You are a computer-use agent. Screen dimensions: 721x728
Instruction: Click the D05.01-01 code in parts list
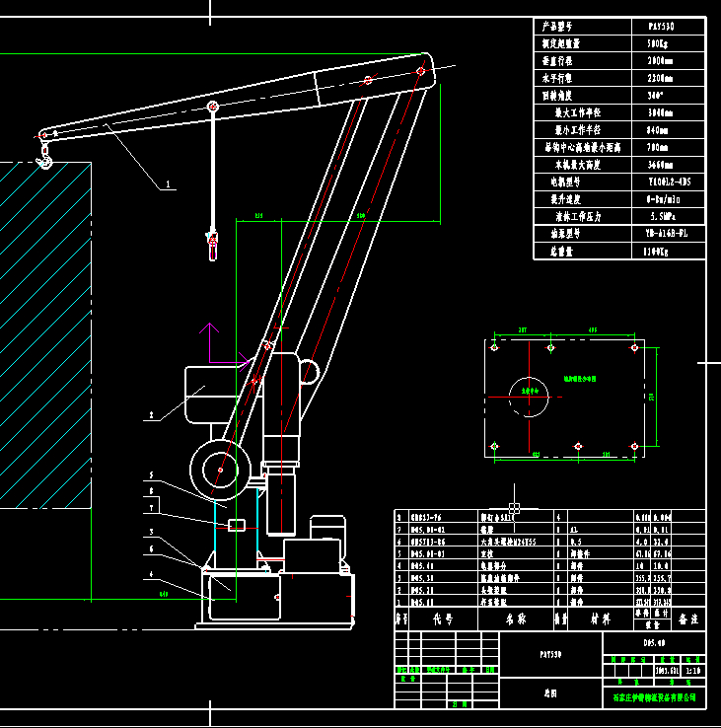(x=428, y=554)
